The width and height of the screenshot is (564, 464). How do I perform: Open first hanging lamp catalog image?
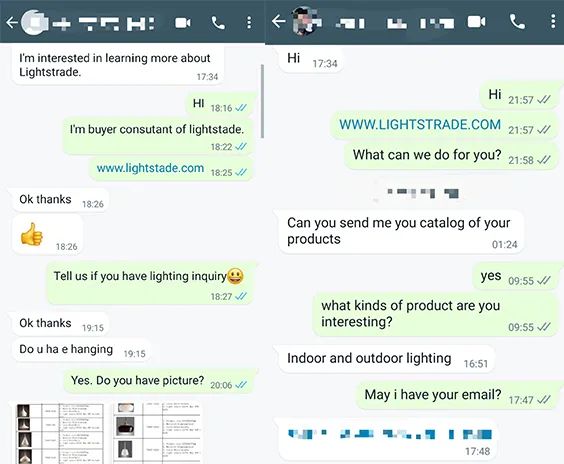pyautogui.click(x=60, y=433)
